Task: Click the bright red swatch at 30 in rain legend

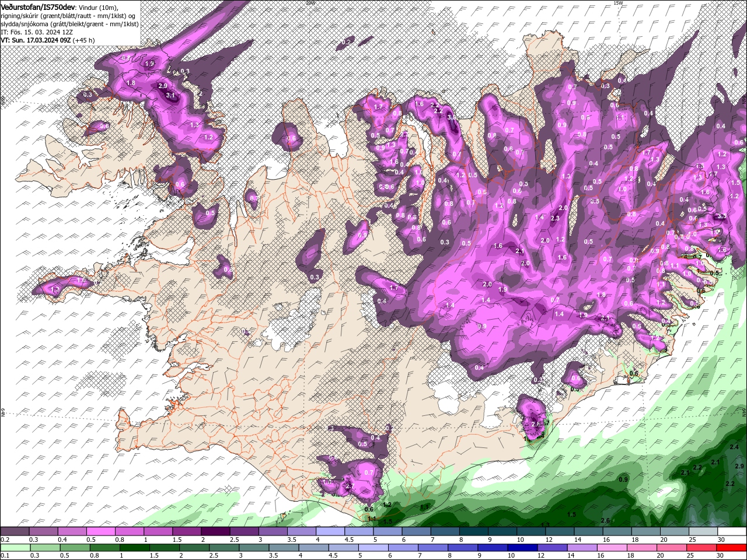Action: pyautogui.click(x=731, y=548)
